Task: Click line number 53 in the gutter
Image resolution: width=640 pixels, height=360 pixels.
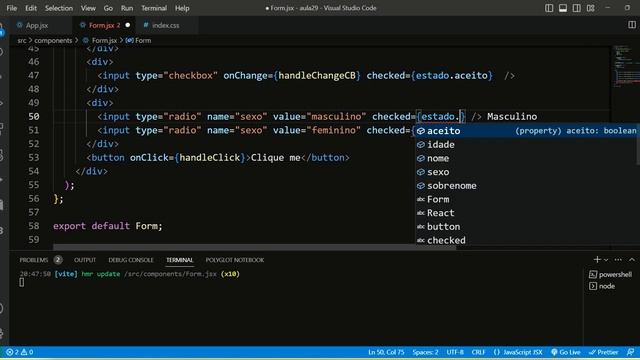Action: tap(34, 158)
